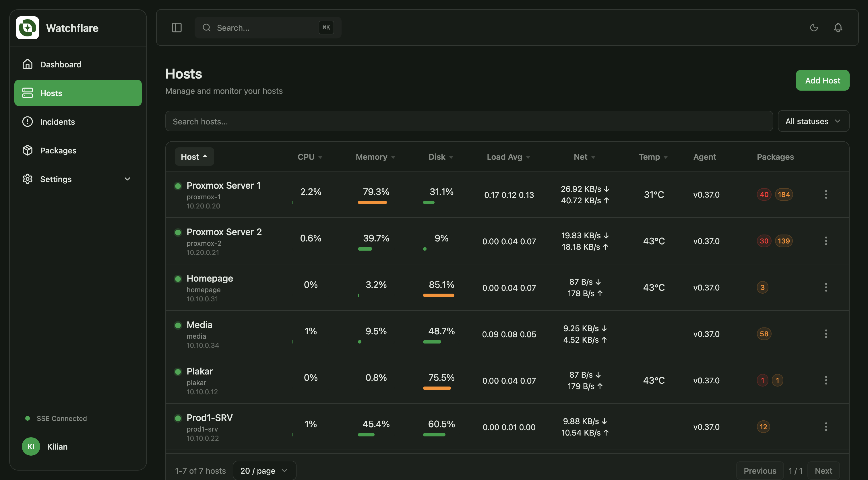Open Proxmox Server 1 host link
Screen dimensions: 868x480
click(223, 185)
